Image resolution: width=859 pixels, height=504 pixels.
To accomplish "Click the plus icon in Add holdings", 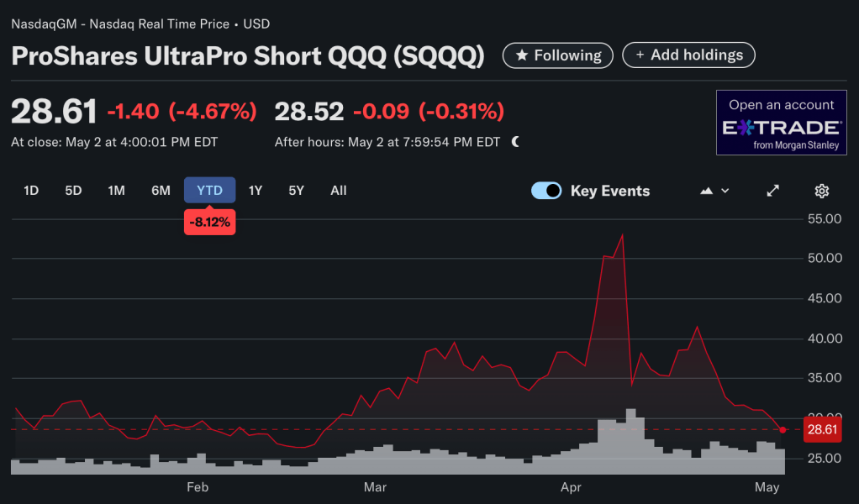I will pos(640,55).
